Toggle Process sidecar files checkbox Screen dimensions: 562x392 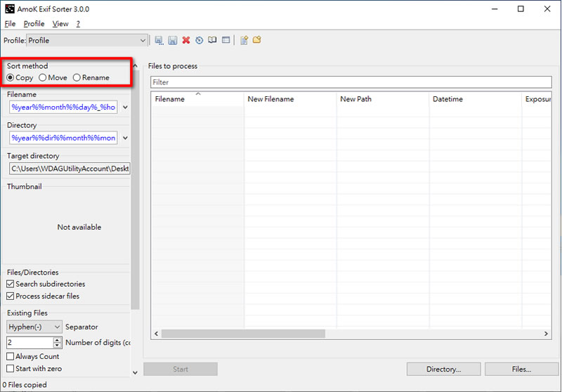point(43,296)
